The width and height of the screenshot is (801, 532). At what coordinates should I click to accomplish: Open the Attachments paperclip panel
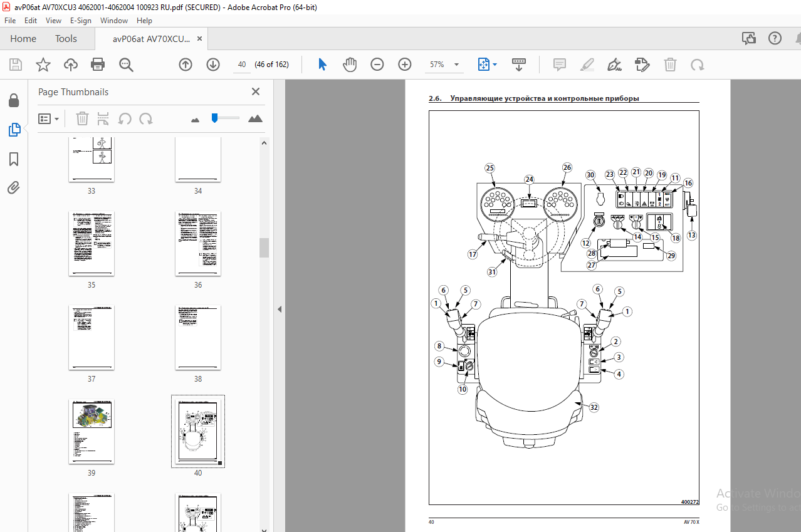[14, 187]
